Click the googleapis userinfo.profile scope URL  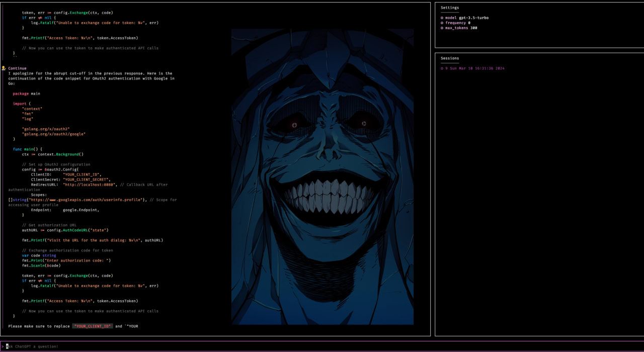[x=86, y=200]
